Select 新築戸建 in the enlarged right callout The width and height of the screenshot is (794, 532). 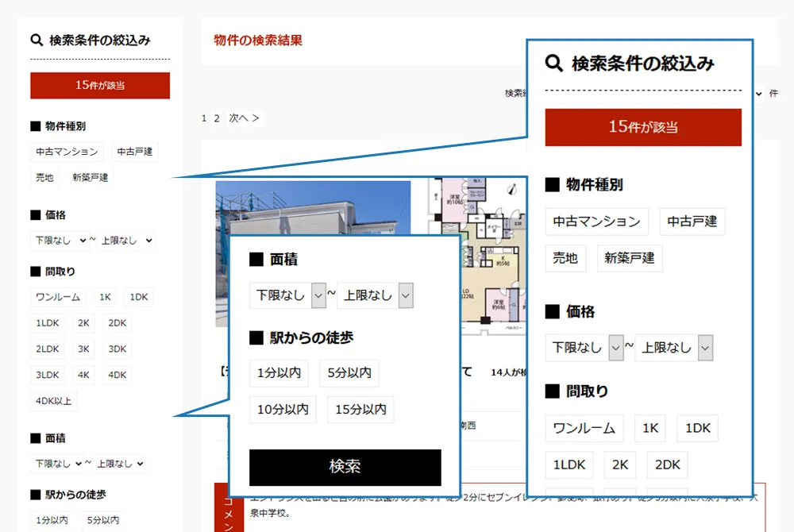tap(630, 258)
